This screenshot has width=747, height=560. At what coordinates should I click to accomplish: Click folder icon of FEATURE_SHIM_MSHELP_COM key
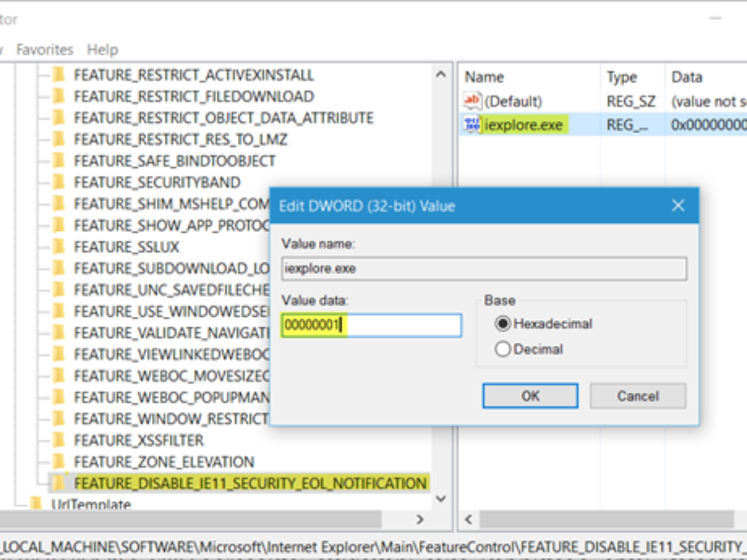click(59, 204)
